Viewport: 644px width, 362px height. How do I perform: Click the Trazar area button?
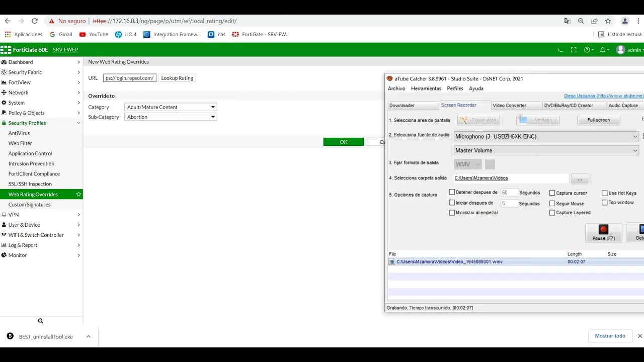(478, 120)
